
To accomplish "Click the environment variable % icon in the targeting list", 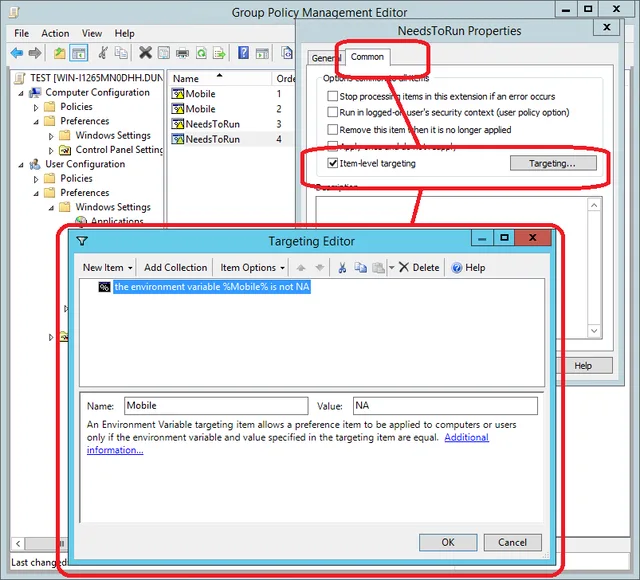I will pyautogui.click(x=104, y=287).
